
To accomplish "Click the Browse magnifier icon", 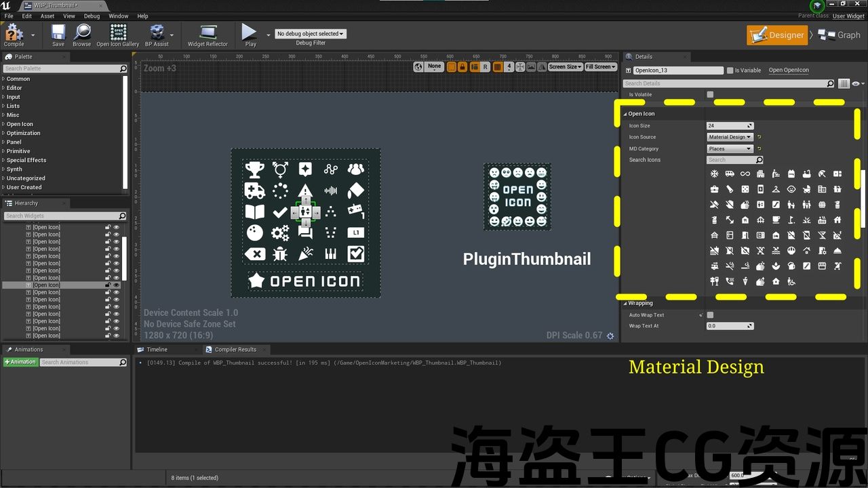I will point(82,33).
